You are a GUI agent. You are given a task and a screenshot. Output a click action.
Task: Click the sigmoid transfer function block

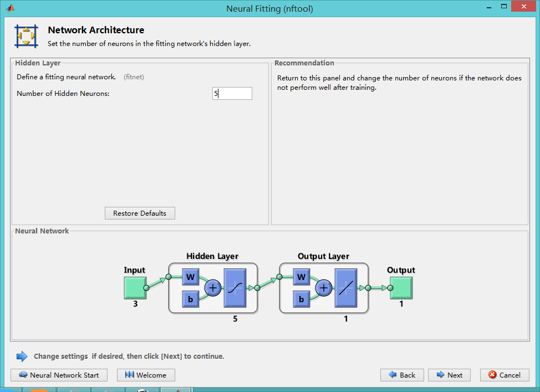pyautogui.click(x=235, y=288)
